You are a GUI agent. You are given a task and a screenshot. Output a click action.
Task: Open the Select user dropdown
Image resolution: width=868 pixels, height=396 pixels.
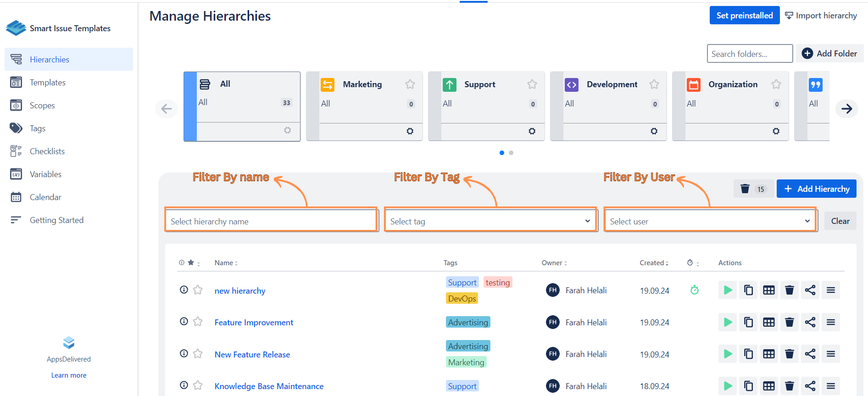[710, 221]
